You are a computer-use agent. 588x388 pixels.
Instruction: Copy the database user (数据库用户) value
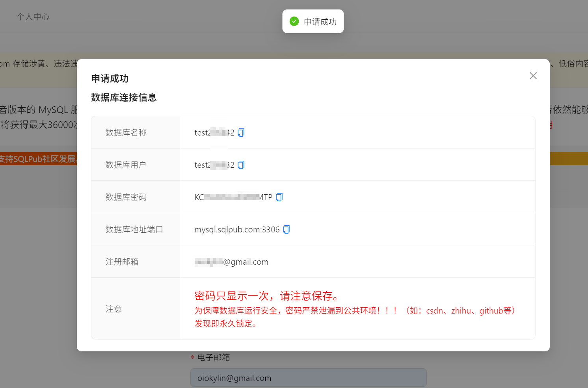point(241,165)
